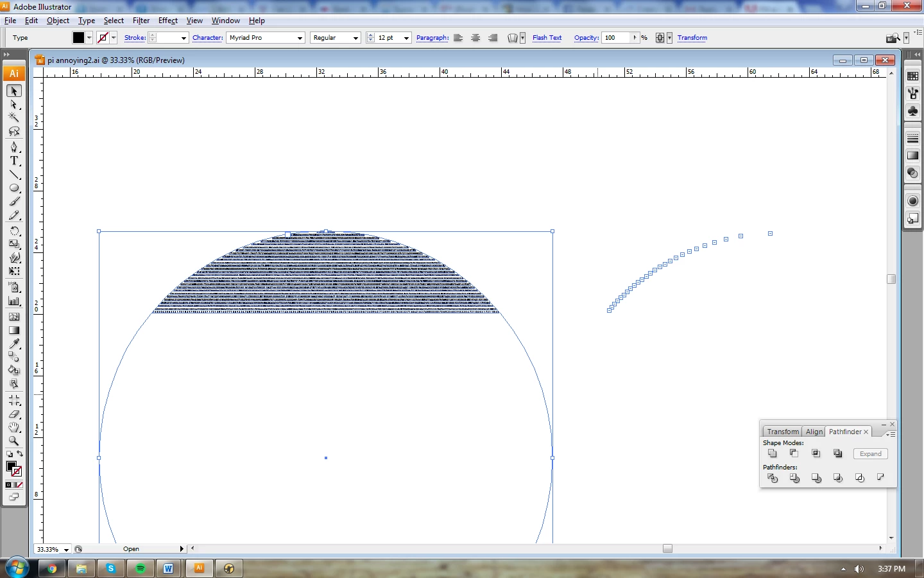924x578 pixels.
Task: Select the Scale tool
Action: coord(14,244)
